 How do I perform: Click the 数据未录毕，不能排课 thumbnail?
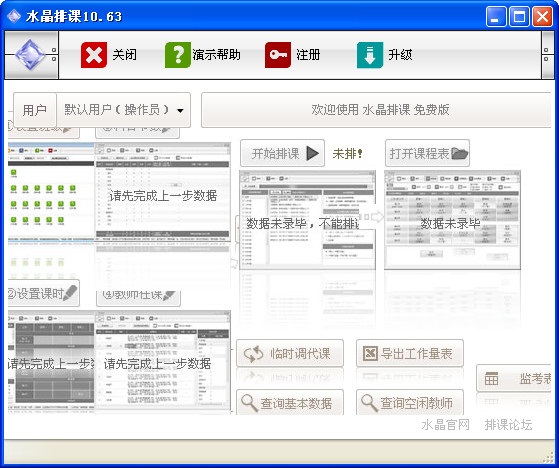307,220
